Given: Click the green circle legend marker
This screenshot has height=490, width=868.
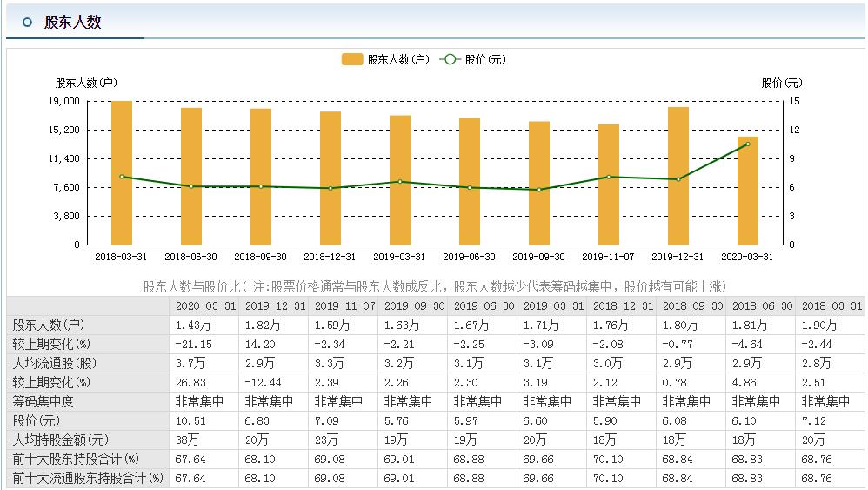Looking at the screenshot, I should click(450, 59).
